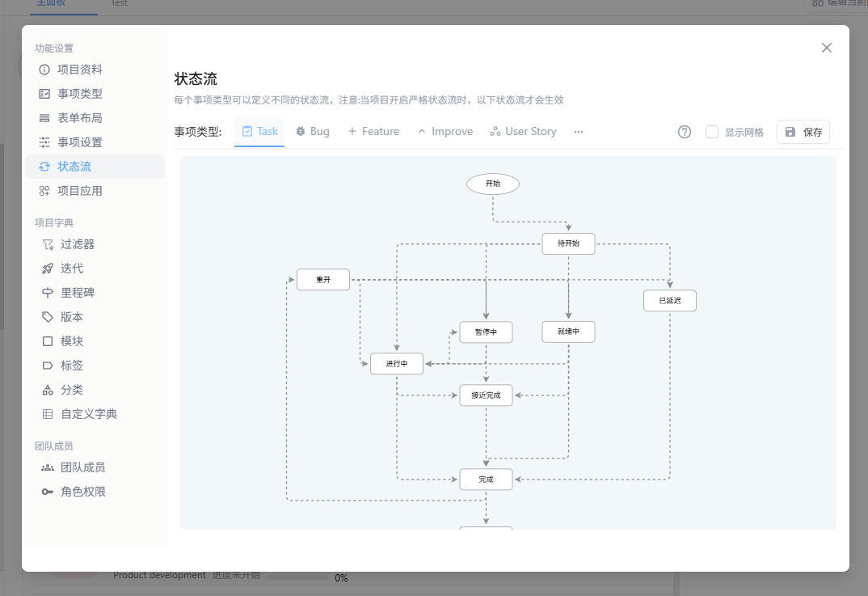Viewport: 868px width, 596px height.
Task: Click the Task clipboard icon
Action: pyautogui.click(x=247, y=131)
